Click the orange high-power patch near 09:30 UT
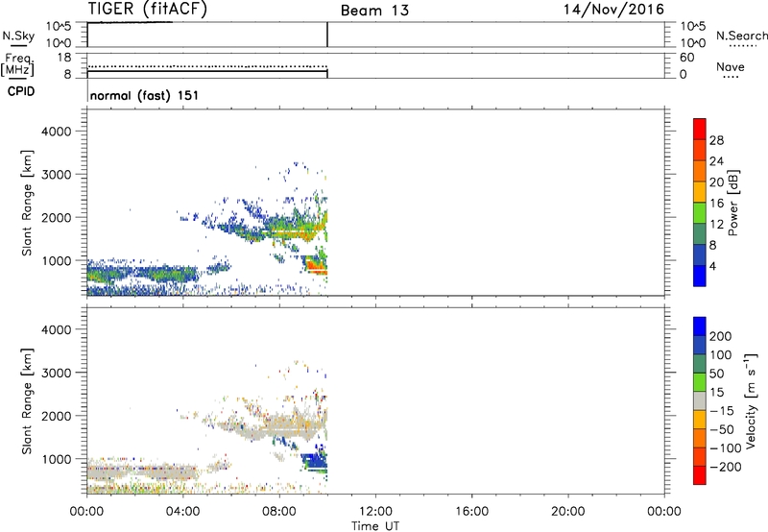The height and width of the screenshot is (532, 768). pos(316,267)
